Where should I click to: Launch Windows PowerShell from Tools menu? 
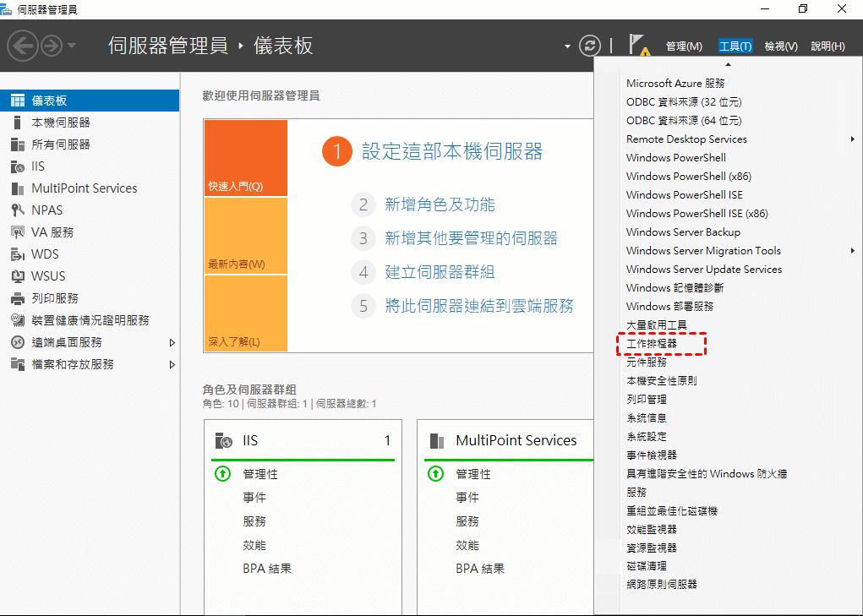[x=676, y=158]
